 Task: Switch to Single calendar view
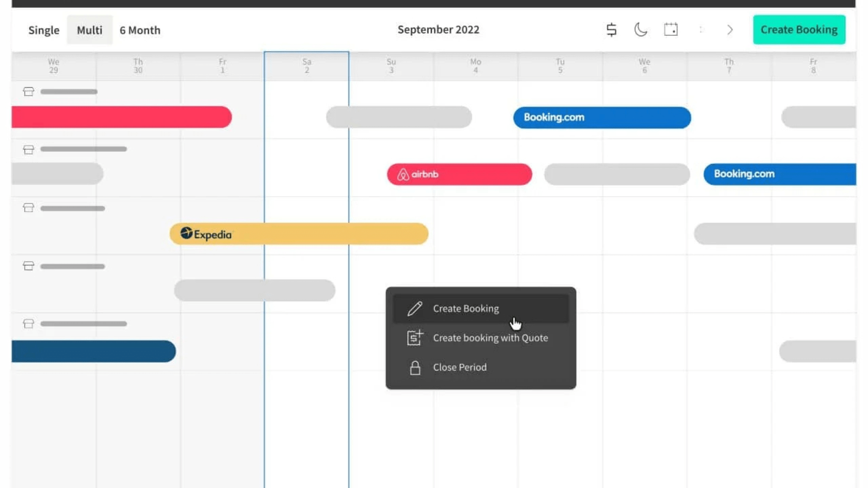44,30
